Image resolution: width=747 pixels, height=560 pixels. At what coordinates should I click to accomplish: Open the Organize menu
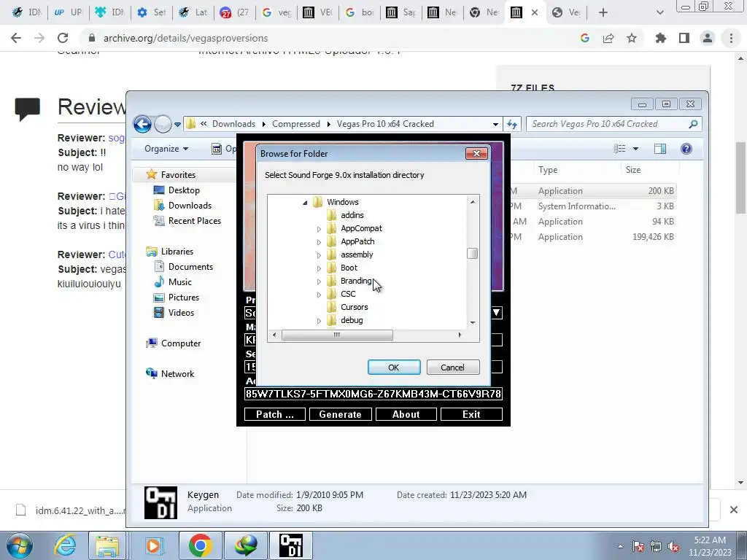(x=166, y=149)
